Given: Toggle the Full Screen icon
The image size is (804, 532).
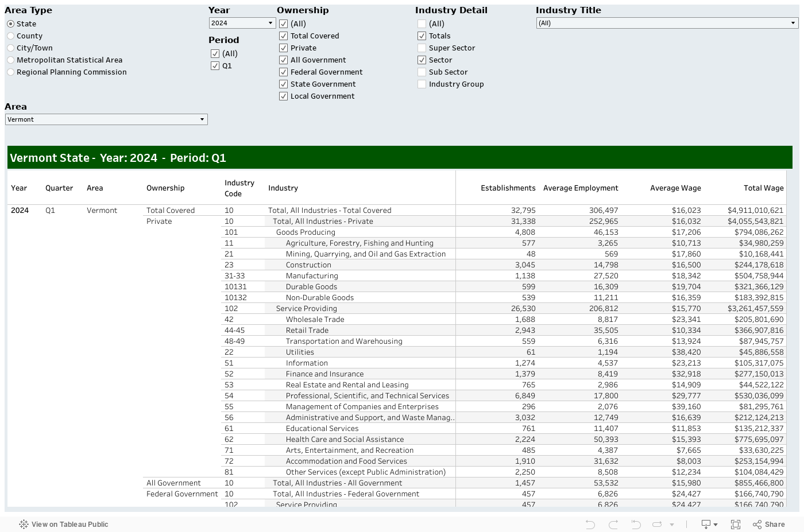Looking at the screenshot, I should [x=735, y=524].
